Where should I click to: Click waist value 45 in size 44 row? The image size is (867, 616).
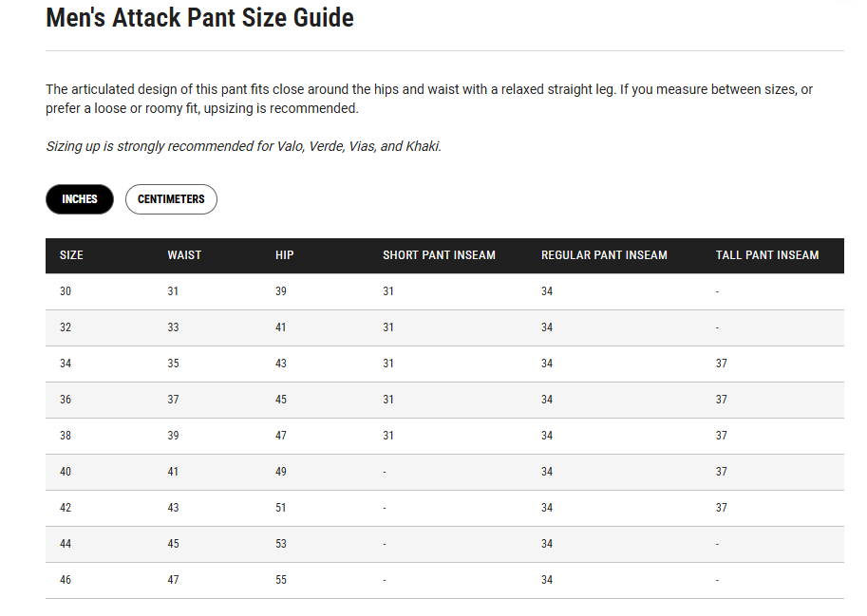pyautogui.click(x=173, y=544)
